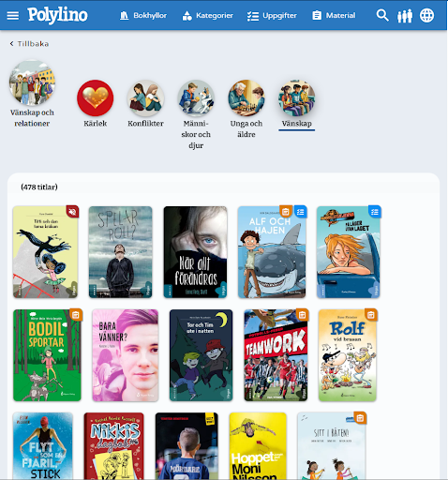This screenshot has height=480, width=448.
Task: Click orange badge on Alf och Hajen
Action: tap(286, 212)
